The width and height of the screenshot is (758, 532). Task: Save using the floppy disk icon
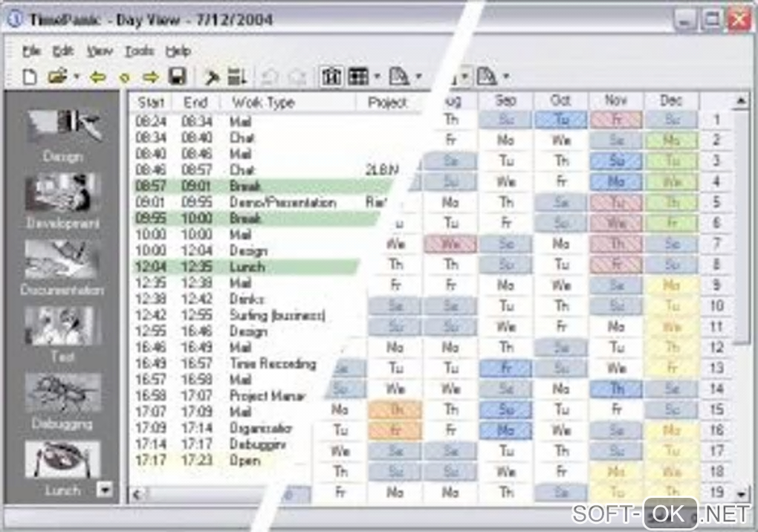pos(178,77)
